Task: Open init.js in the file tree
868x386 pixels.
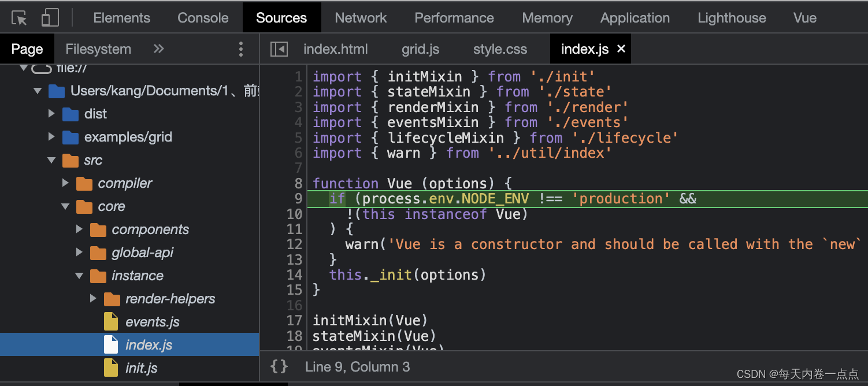Action: (x=142, y=368)
